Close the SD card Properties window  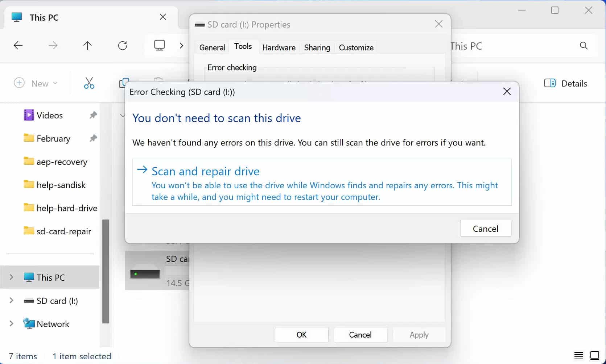click(439, 24)
